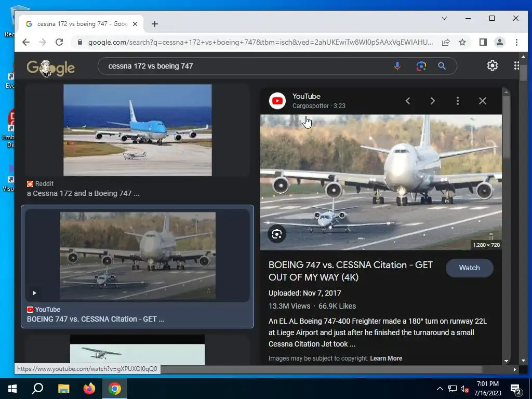
Task: Open muted volume tray icon
Action: (x=464, y=389)
